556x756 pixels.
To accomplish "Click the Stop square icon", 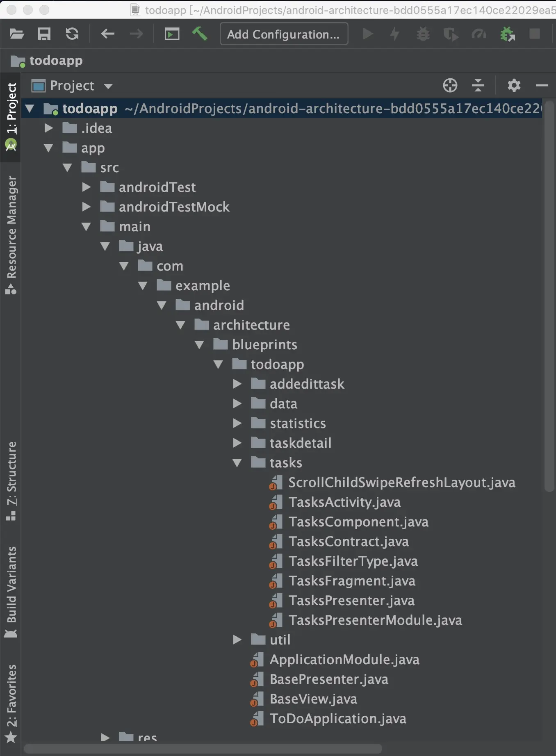I will (x=535, y=34).
